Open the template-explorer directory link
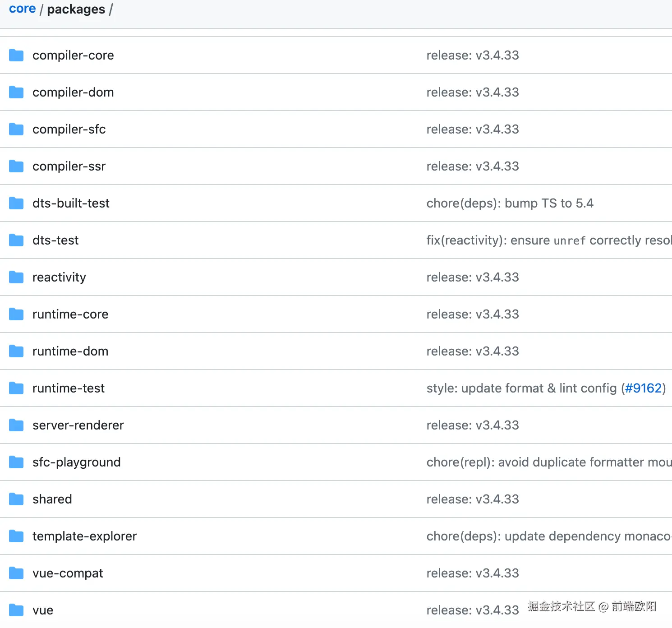This screenshot has width=672, height=628. (84, 536)
